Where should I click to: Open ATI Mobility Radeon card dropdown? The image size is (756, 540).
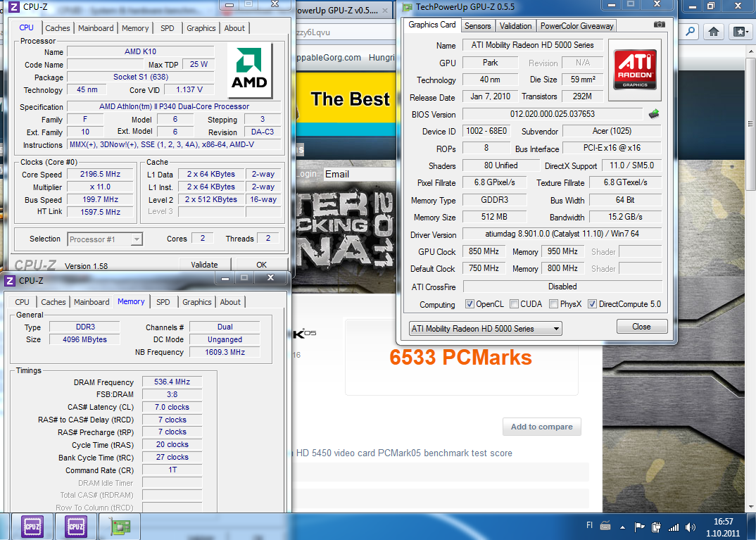486,329
